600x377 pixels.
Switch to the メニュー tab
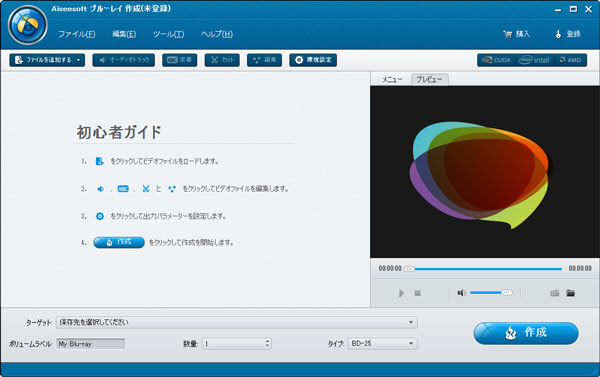click(392, 80)
